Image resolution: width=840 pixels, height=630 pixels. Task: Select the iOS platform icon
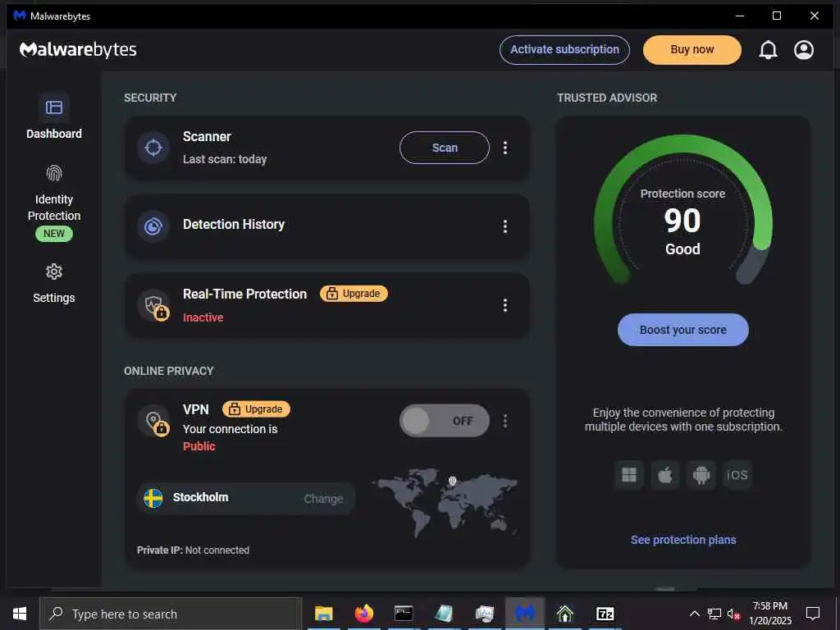coord(737,475)
